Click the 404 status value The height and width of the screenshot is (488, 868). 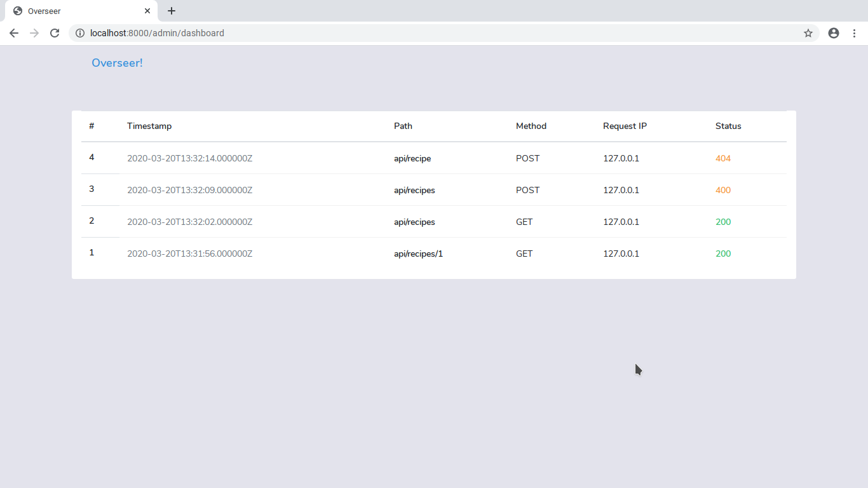tap(723, 158)
